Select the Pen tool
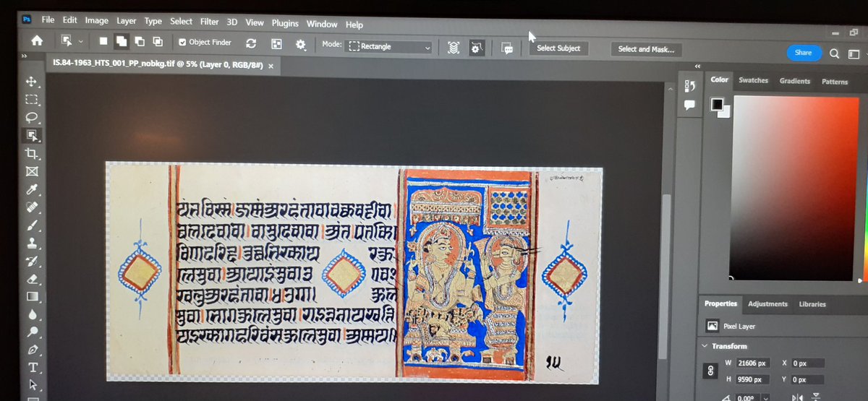The image size is (868, 401). coord(33,350)
